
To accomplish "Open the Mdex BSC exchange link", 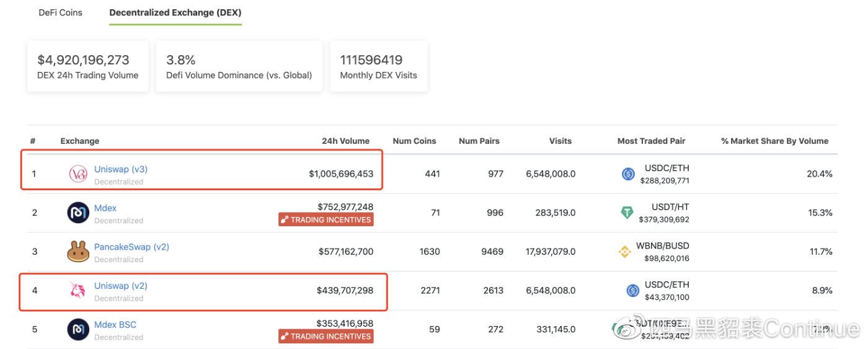I will (x=115, y=324).
